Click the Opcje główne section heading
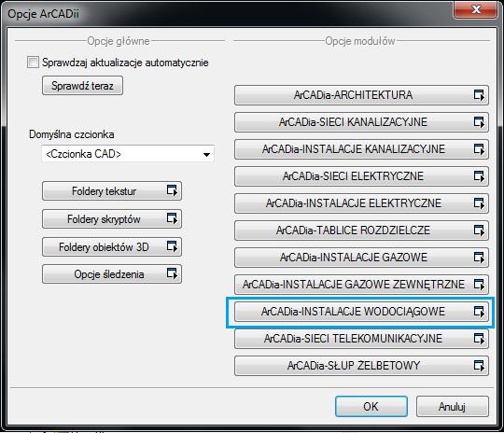 [x=119, y=41]
